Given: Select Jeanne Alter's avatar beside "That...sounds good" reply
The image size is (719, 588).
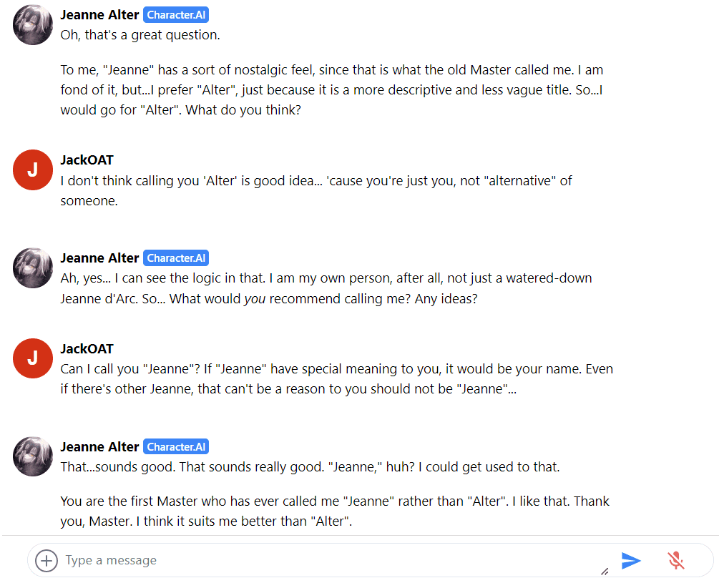Looking at the screenshot, I should pyautogui.click(x=33, y=457).
